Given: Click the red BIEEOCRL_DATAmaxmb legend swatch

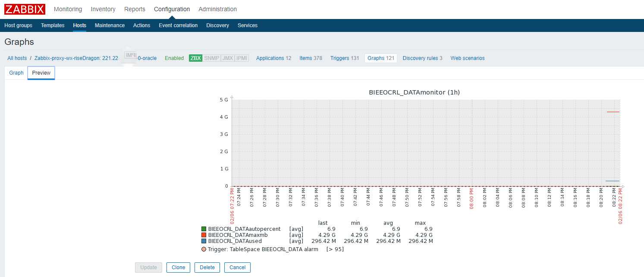Looking at the screenshot, I should coord(204,235).
